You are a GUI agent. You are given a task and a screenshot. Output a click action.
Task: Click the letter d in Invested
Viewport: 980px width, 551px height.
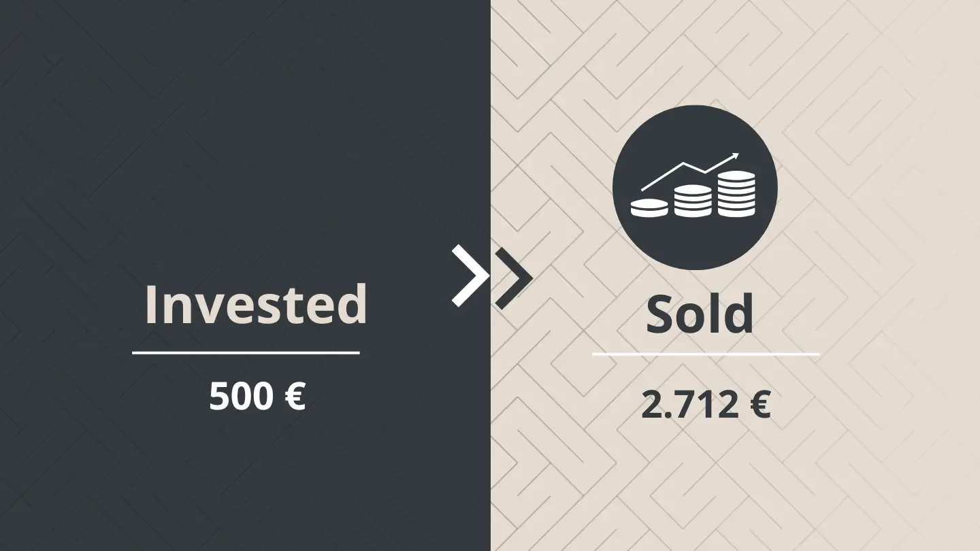[x=352, y=303]
